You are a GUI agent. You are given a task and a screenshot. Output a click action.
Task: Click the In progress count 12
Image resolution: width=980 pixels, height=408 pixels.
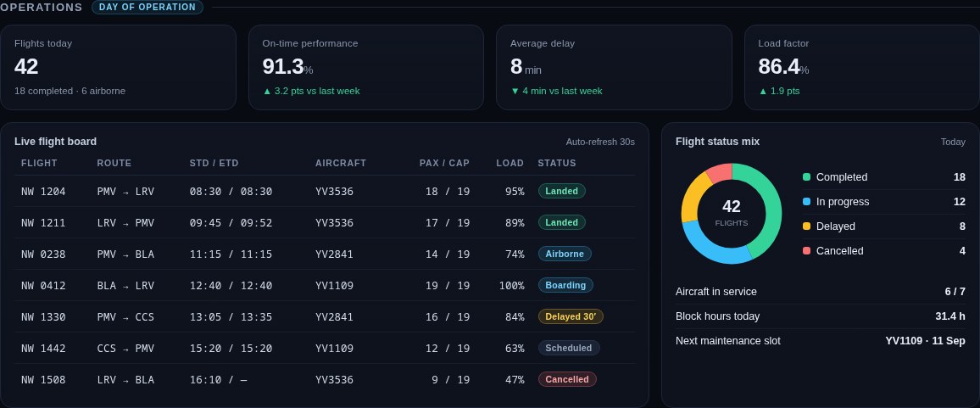tap(960, 202)
